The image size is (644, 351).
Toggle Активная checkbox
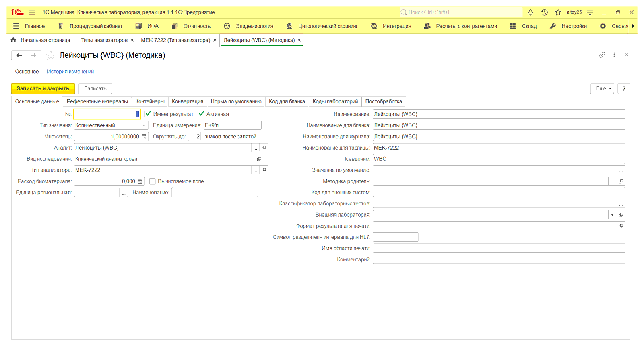click(201, 114)
